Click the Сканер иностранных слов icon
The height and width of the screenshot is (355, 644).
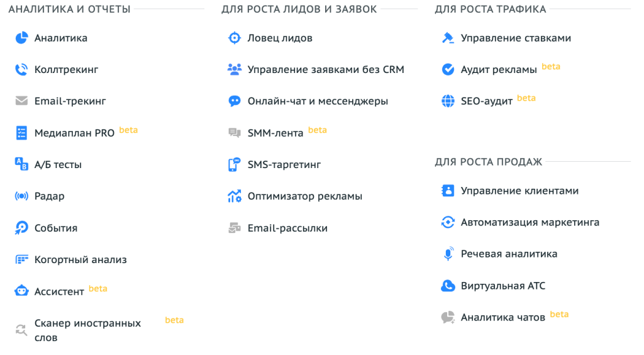(x=21, y=330)
